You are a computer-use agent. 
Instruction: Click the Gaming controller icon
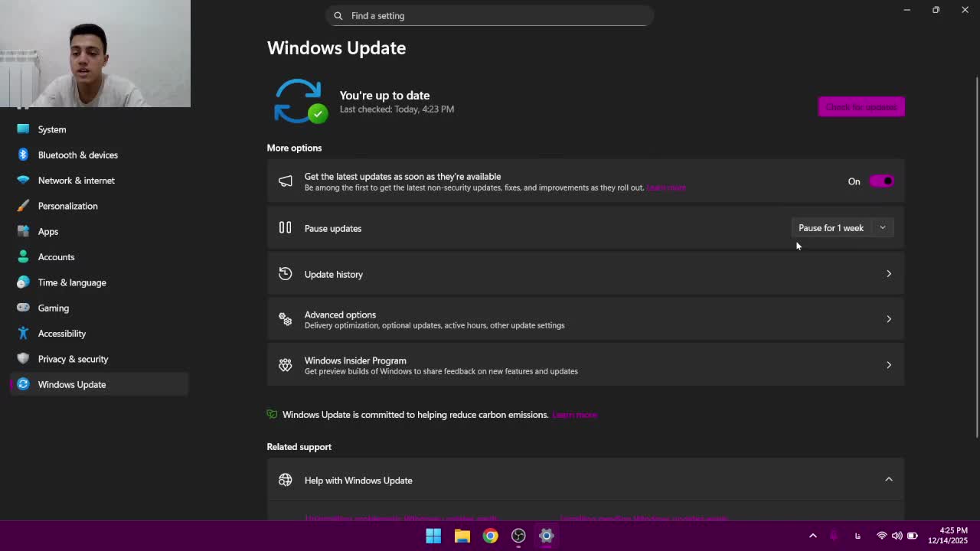pyautogui.click(x=23, y=308)
